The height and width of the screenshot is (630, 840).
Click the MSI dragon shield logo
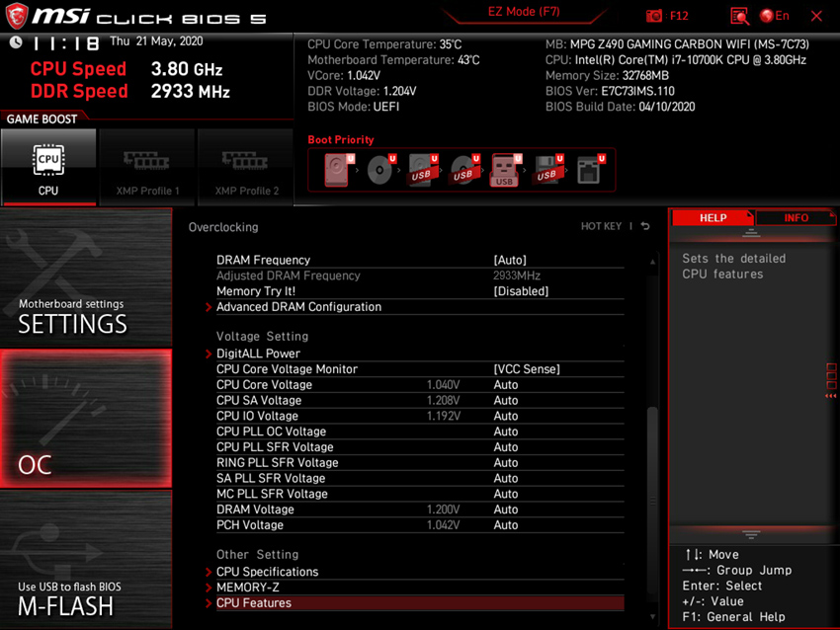[17, 16]
